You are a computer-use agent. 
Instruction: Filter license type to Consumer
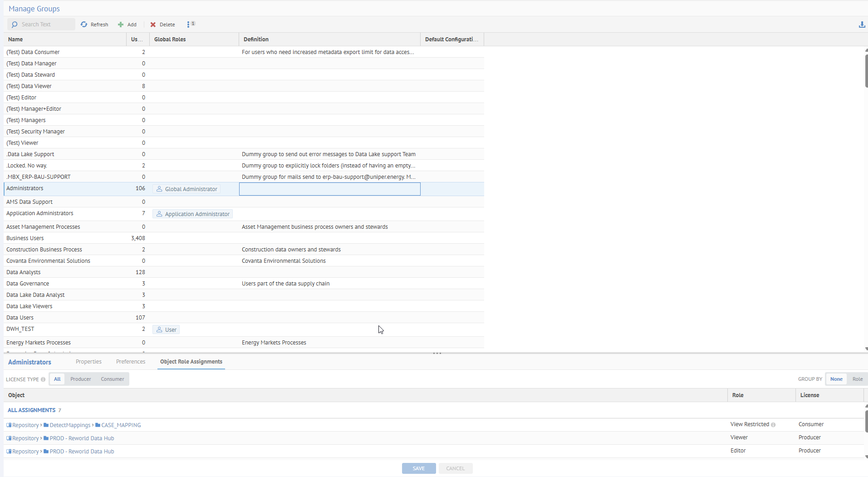112,379
